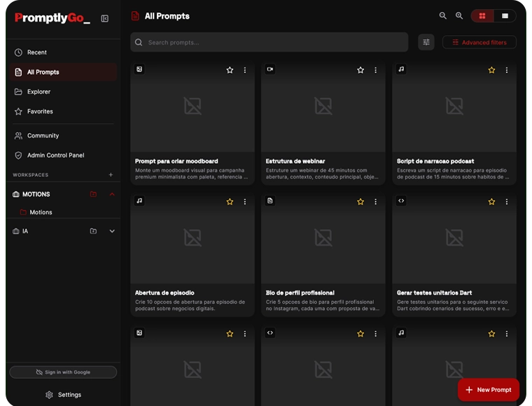Open the Motions folder in sidebar

41,212
